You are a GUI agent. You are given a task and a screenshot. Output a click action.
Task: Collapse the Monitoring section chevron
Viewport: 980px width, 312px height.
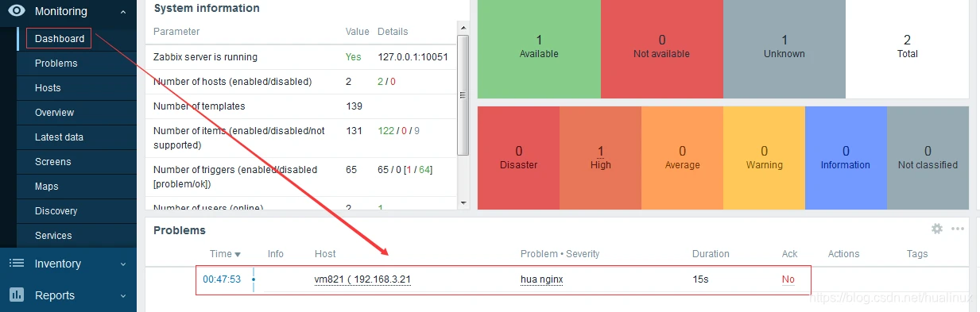[122, 12]
